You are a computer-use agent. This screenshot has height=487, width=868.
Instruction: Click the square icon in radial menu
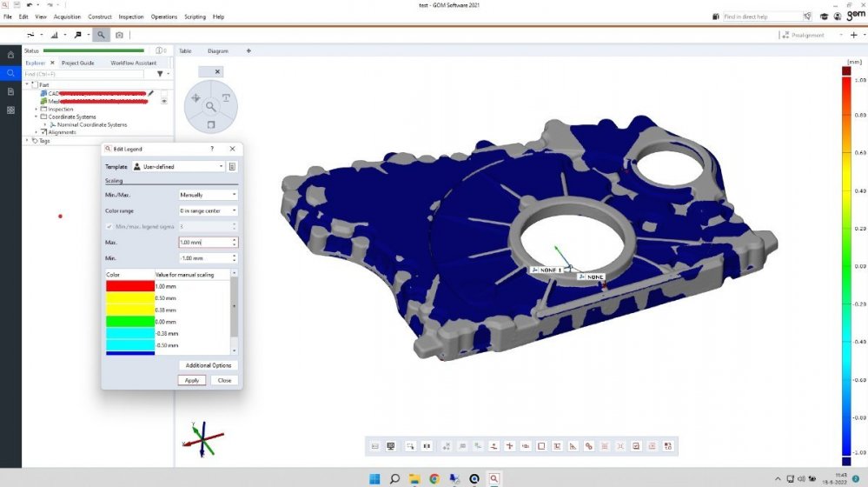click(x=210, y=124)
